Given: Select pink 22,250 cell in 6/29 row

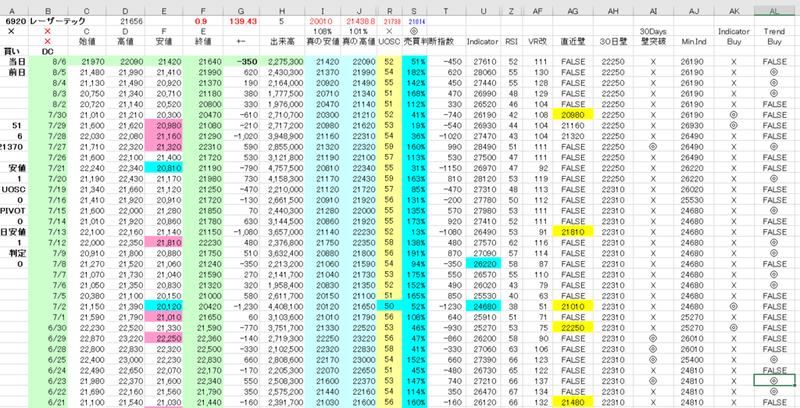Looking at the screenshot, I should click(x=165, y=339).
